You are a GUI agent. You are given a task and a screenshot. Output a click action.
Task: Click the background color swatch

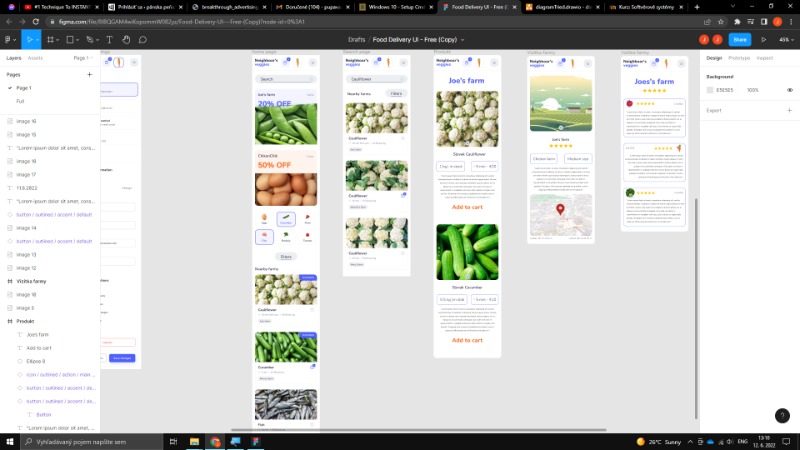(710, 90)
